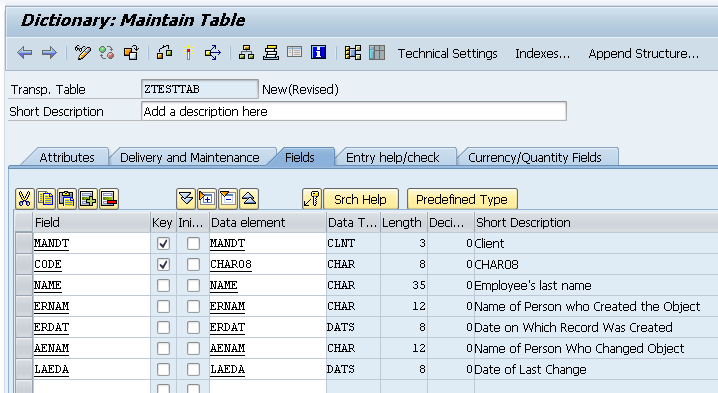Click the Copy icon in the fields toolbar
Viewport: 718px width, 393px height.
pos(46,199)
